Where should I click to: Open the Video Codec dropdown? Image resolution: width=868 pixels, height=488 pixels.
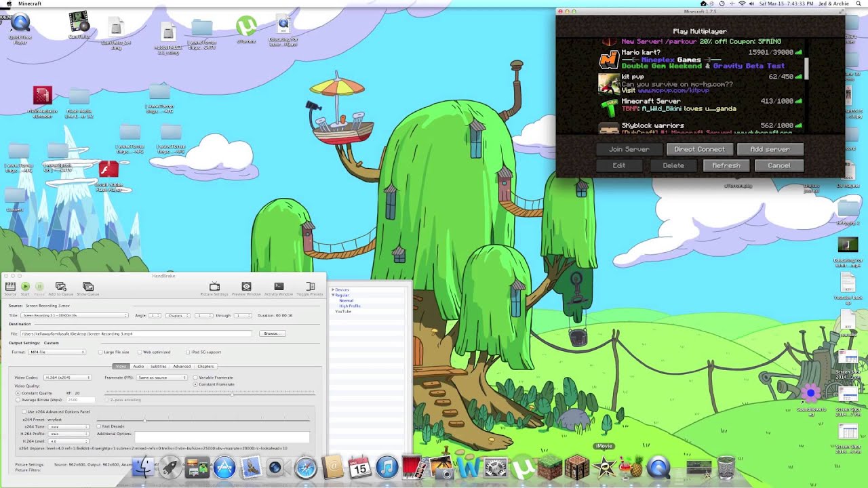tap(67, 378)
